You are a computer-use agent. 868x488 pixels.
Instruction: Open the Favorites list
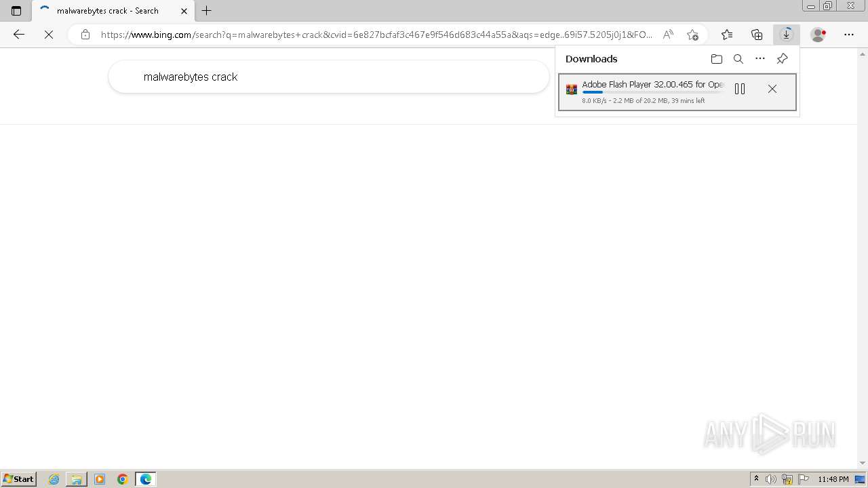[727, 35]
